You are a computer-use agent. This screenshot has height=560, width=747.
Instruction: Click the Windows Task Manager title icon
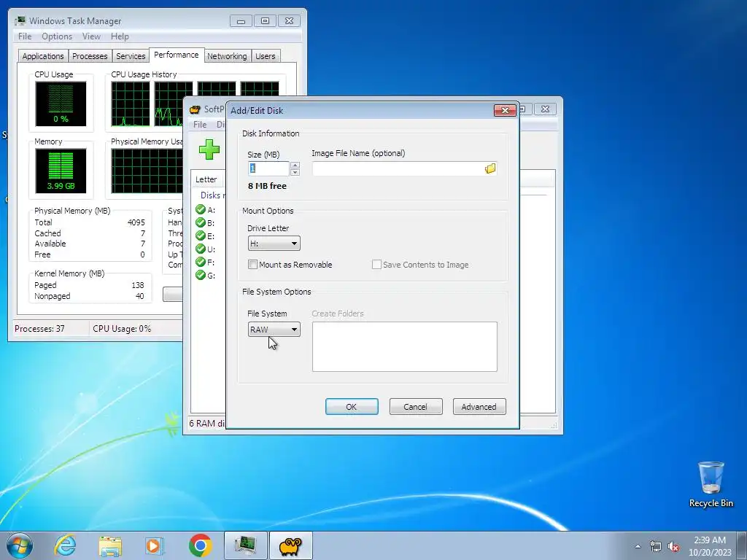(x=20, y=20)
